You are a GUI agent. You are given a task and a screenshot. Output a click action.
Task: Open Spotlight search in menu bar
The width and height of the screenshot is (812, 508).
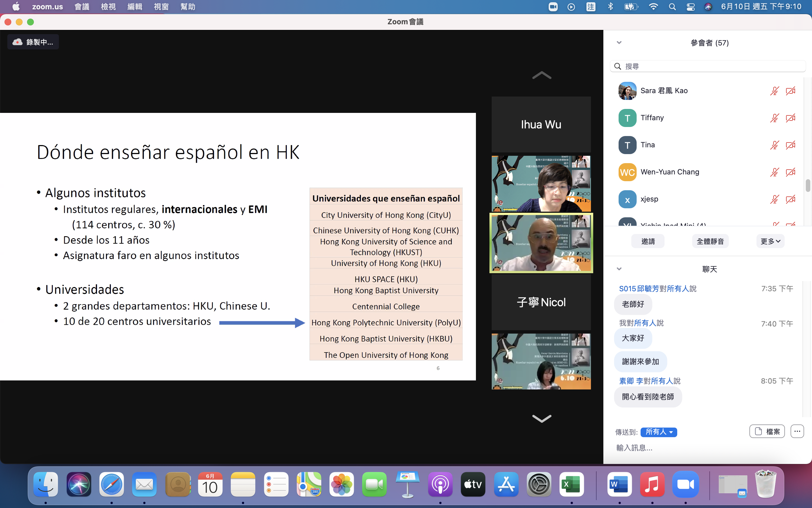click(672, 7)
